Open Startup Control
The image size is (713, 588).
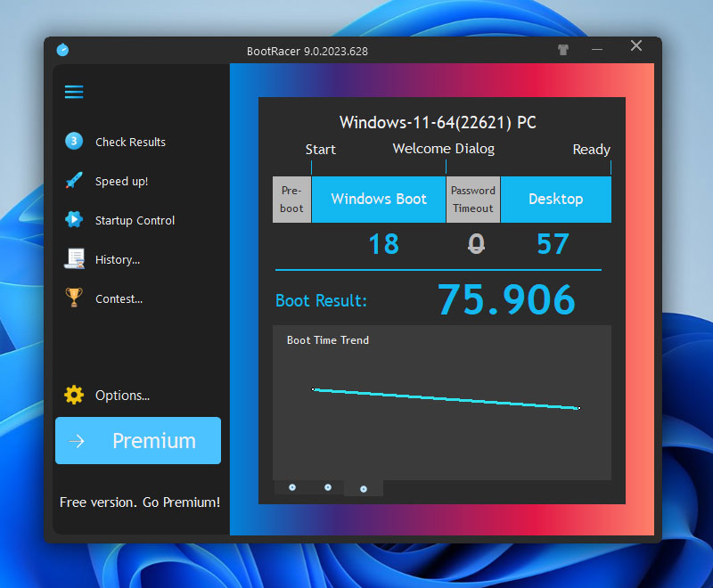(135, 220)
